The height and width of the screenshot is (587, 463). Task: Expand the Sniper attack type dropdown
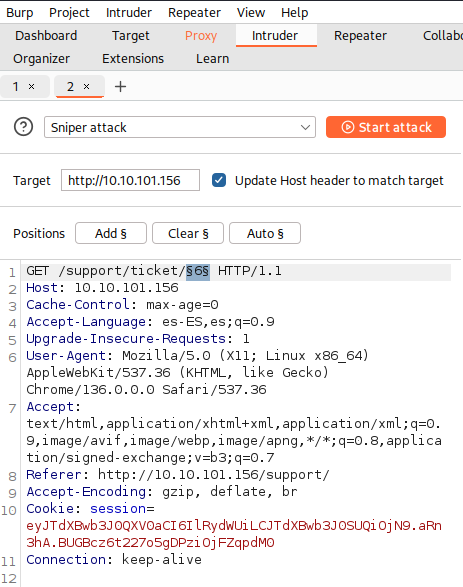tap(180, 127)
